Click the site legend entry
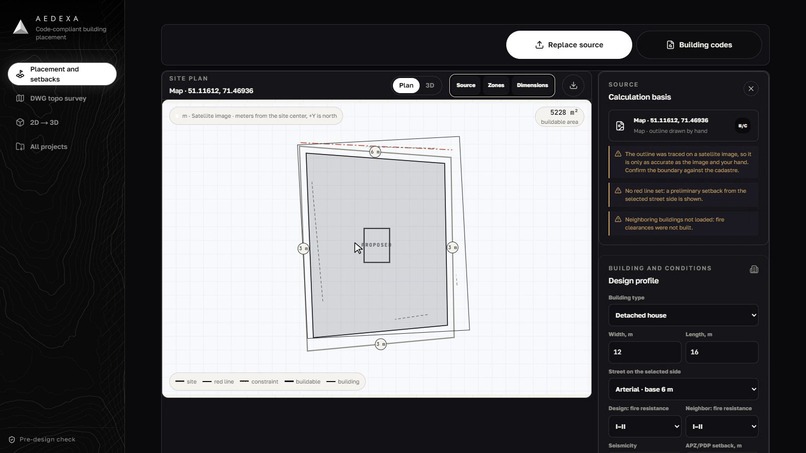 [186, 382]
